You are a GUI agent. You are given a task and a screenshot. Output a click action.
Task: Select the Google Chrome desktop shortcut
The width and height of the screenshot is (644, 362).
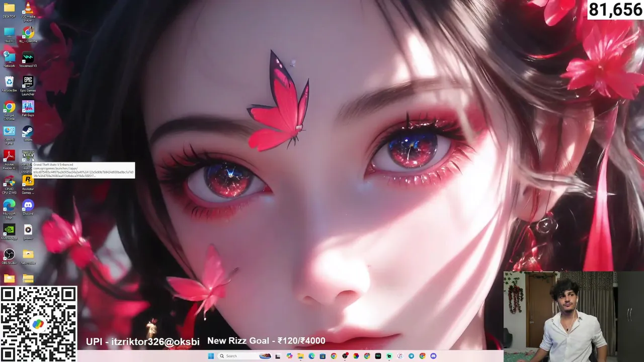point(9,110)
